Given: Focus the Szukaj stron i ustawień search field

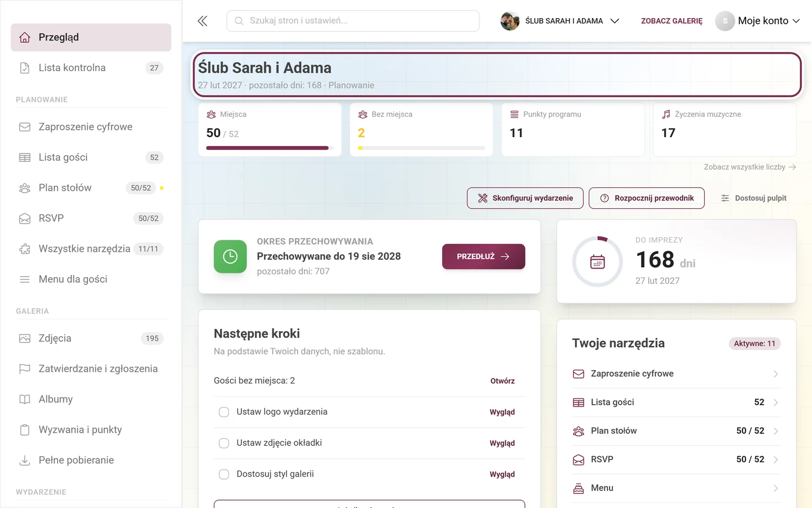Looking at the screenshot, I should coord(353,21).
